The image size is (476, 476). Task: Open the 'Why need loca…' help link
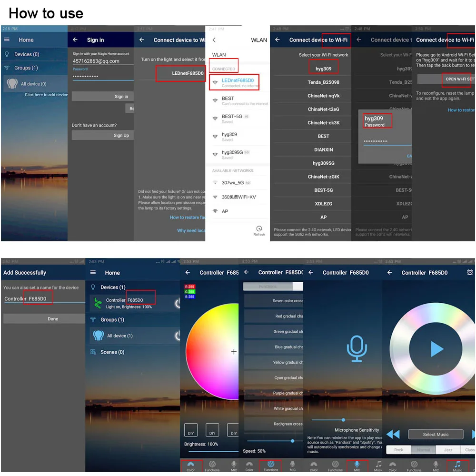click(191, 230)
